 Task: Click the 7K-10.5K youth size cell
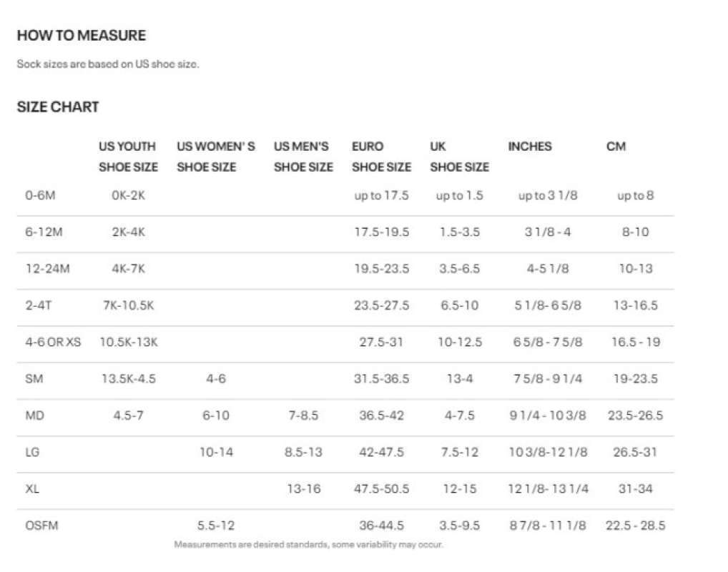(x=129, y=305)
